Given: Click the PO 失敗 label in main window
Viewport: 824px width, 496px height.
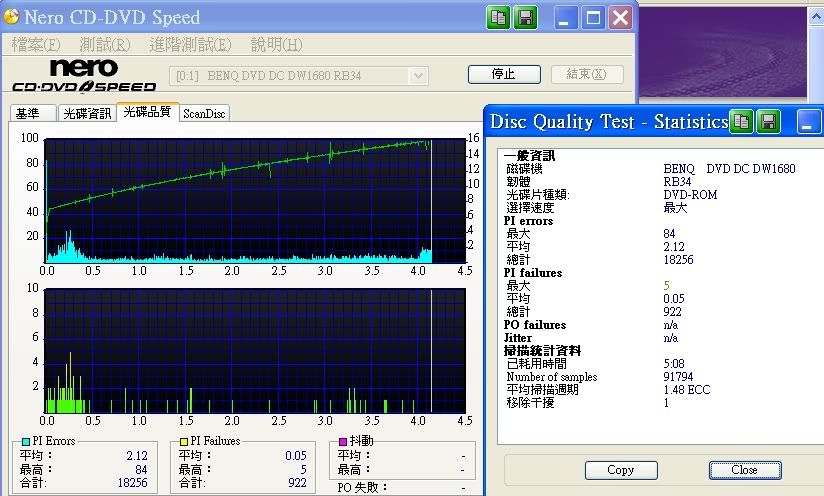Looking at the screenshot, I should pyautogui.click(x=362, y=488).
